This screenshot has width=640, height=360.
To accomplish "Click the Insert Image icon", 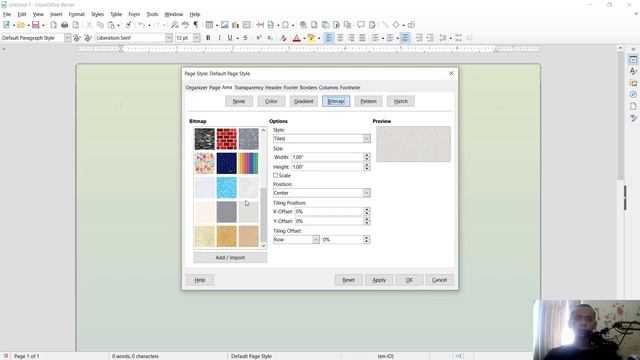I will (224, 25).
